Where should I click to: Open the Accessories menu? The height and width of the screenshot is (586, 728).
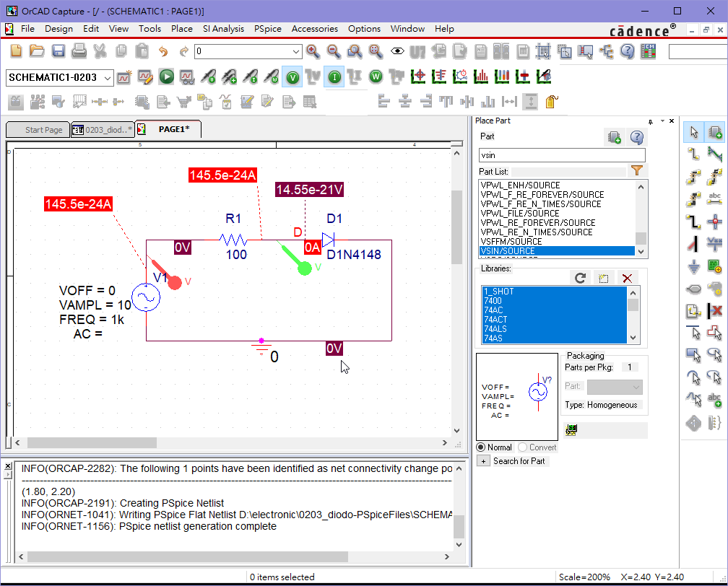[x=315, y=29]
